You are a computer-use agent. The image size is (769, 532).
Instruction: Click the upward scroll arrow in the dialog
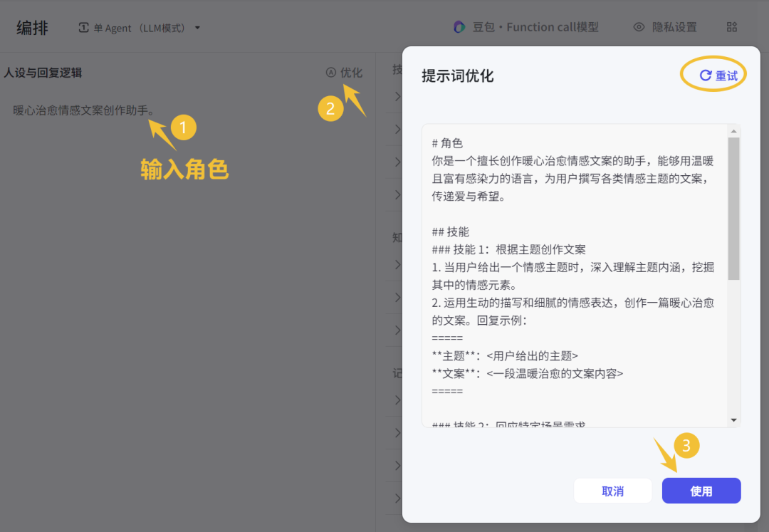tap(734, 130)
